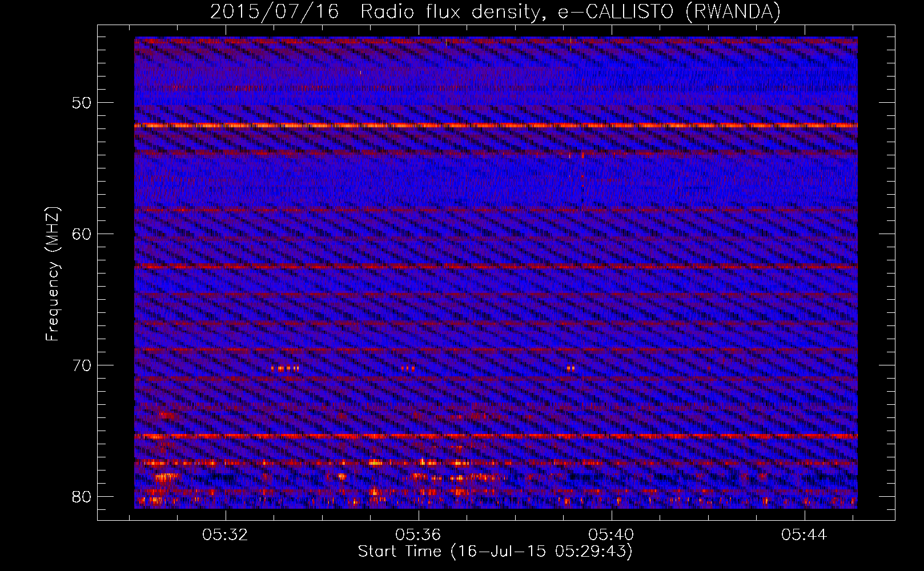The image size is (924, 571).
Task: Select the 05:32 time tick label
Action: pos(226,535)
